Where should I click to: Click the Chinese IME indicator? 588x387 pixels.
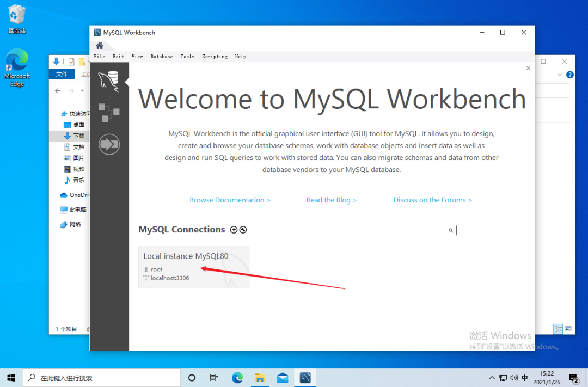pyautogui.click(x=525, y=378)
